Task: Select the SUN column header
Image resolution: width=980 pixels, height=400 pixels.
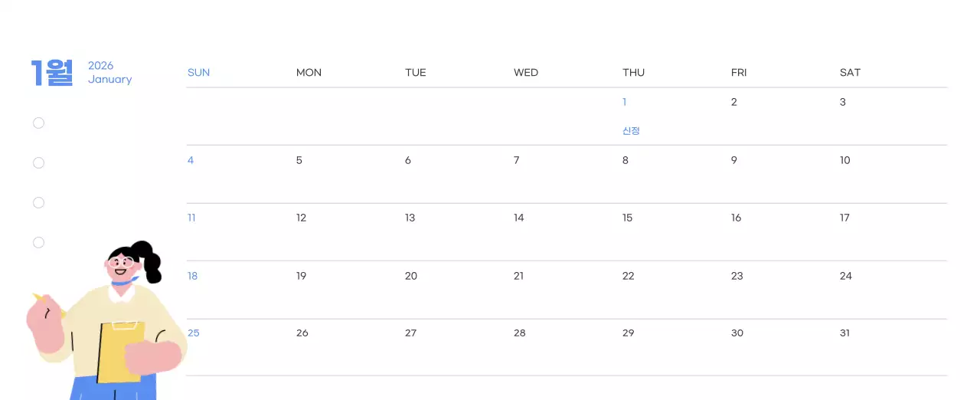Action: pyautogui.click(x=198, y=73)
